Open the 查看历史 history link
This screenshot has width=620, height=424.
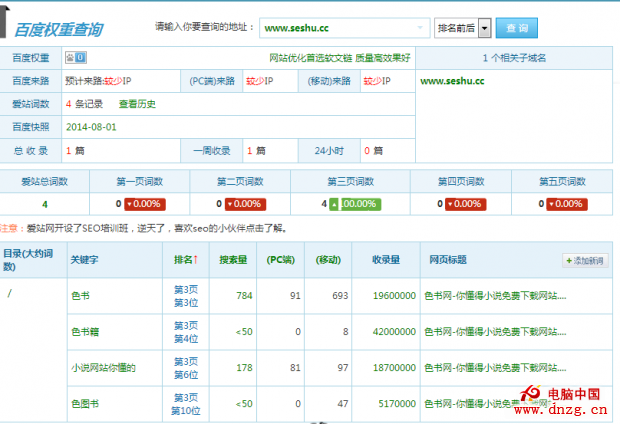[137, 103]
